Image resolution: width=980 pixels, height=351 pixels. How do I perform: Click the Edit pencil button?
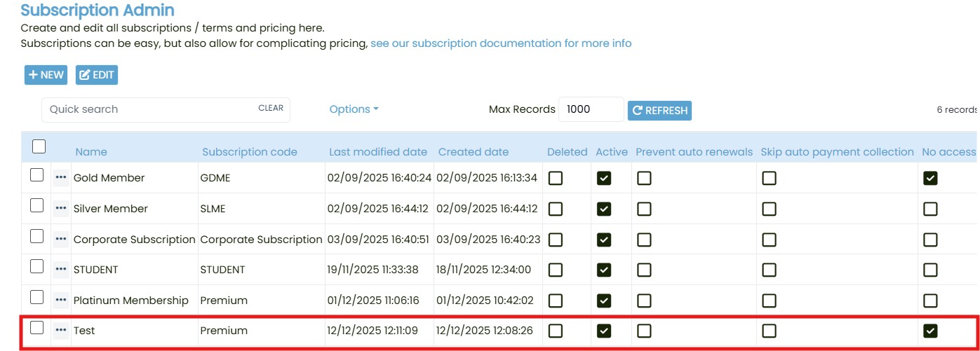tap(97, 75)
